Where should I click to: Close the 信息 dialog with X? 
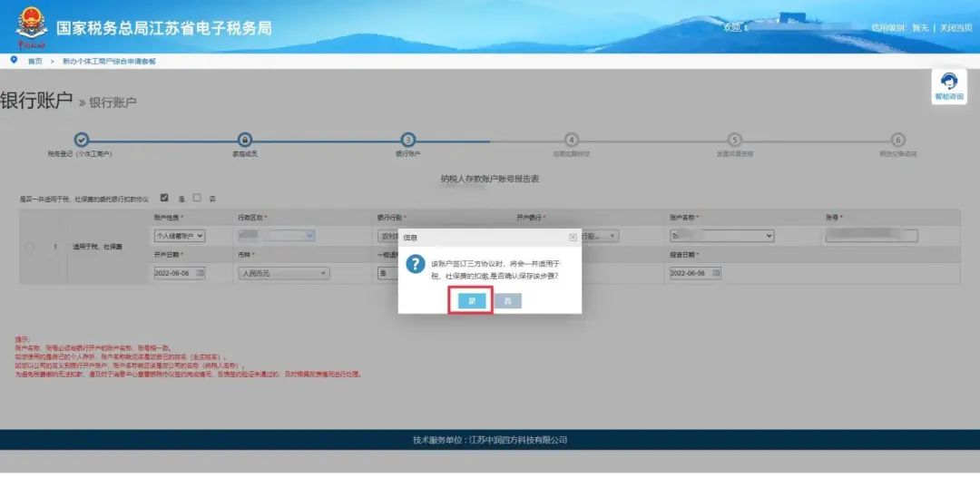573,238
